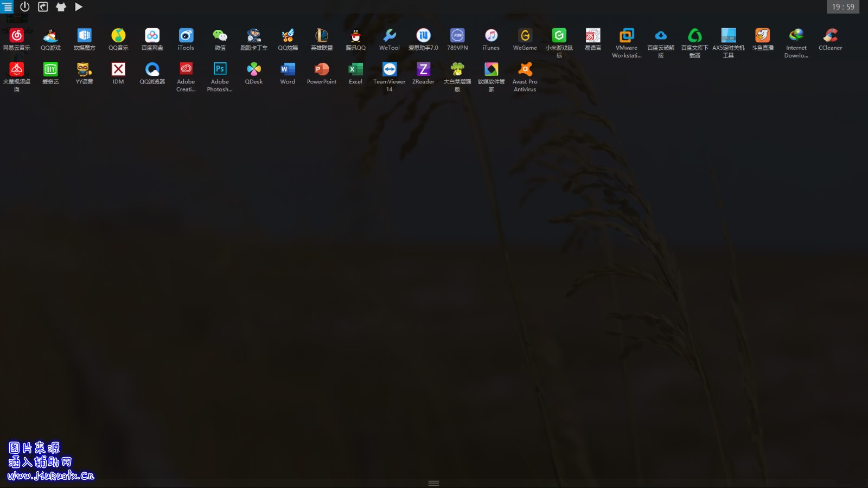This screenshot has height=488, width=868.
Task: Click the play arrow in top bar
Action: pos(79,7)
